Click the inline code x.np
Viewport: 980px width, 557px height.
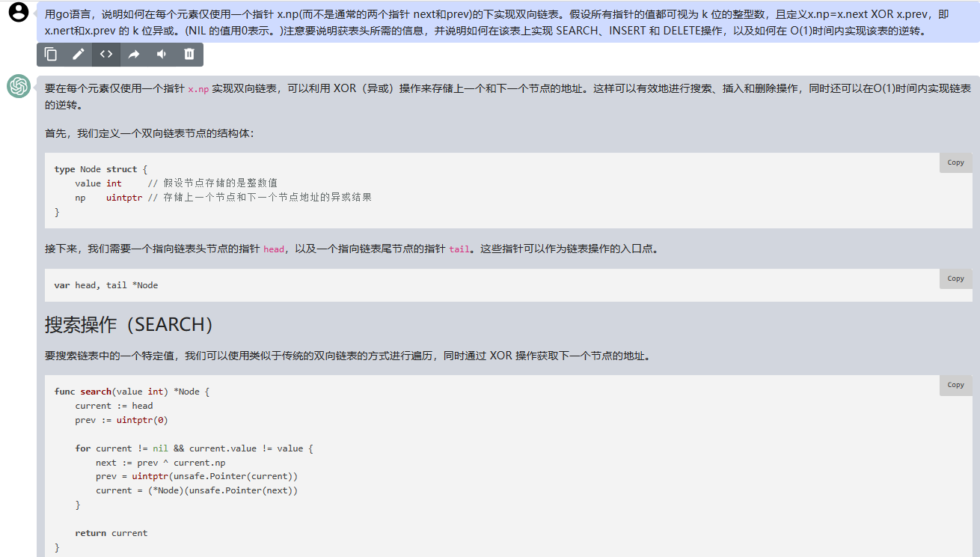point(198,88)
